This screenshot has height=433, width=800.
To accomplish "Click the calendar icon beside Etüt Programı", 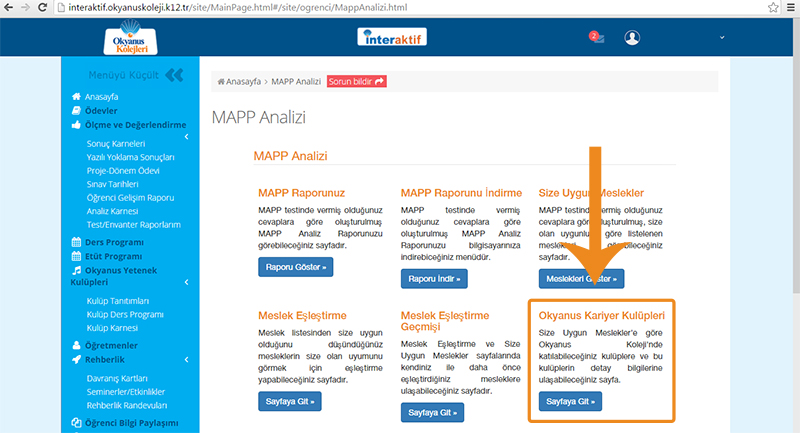I will tap(76, 256).
